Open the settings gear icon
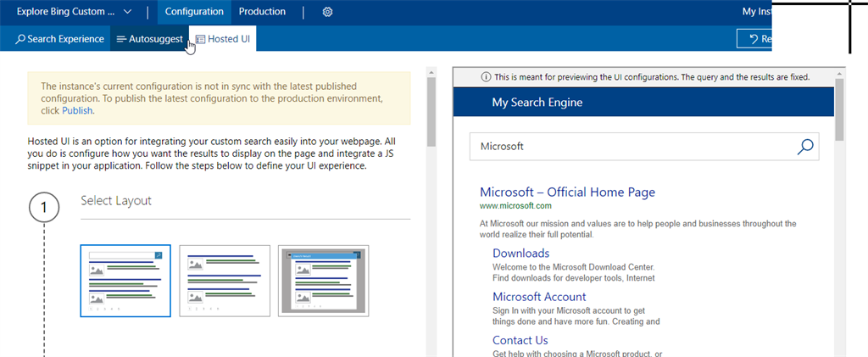 point(328,12)
